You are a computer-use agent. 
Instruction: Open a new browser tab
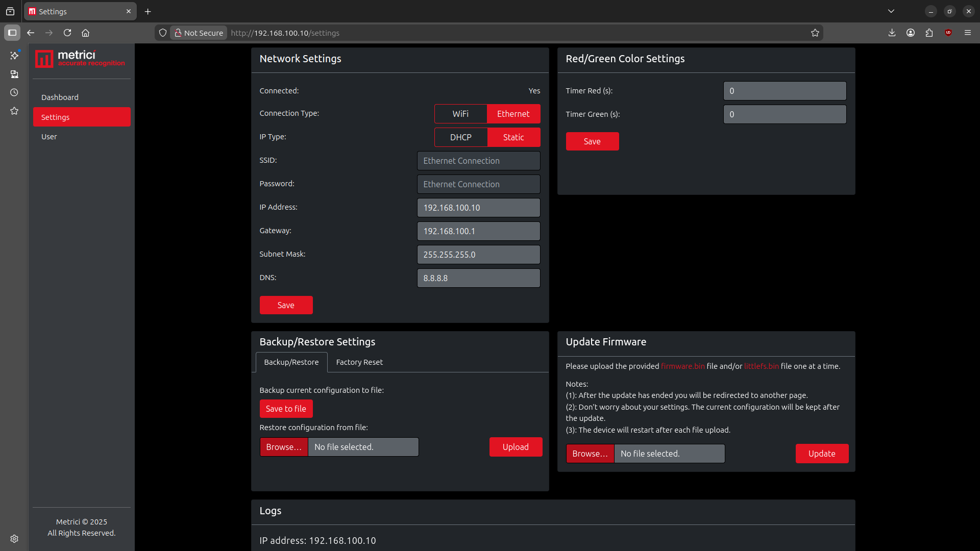pyautogui.click(x=148, y=11)
